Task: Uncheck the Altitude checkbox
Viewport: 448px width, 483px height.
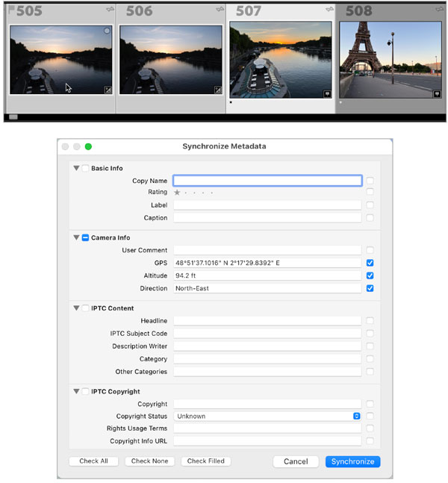Action: [x=370, y=275]
